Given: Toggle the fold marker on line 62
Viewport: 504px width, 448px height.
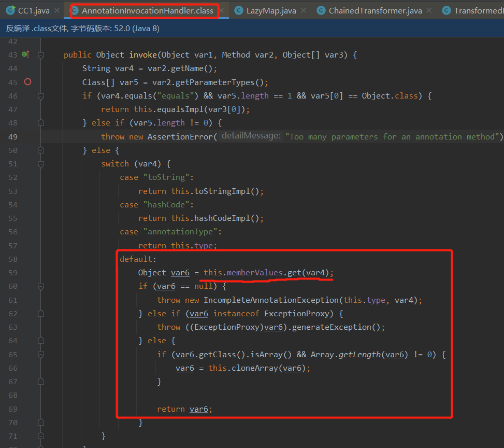Looking at the screenshot, I should pos(41,314).
